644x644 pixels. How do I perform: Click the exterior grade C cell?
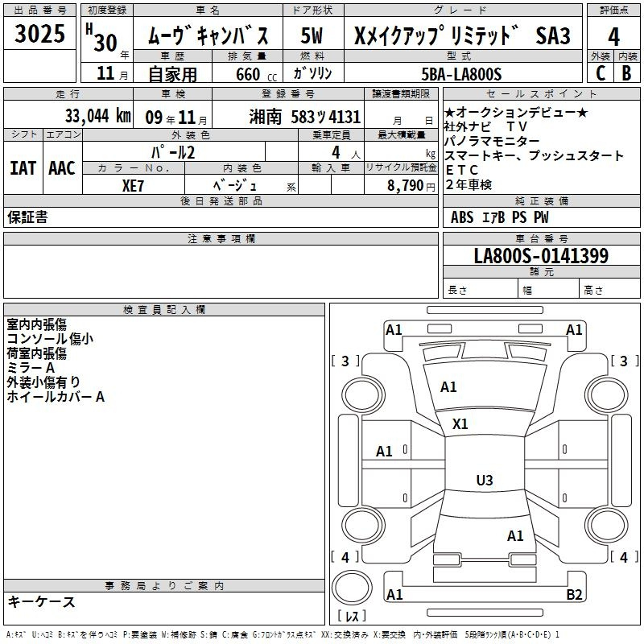click(x=600, y=73)
